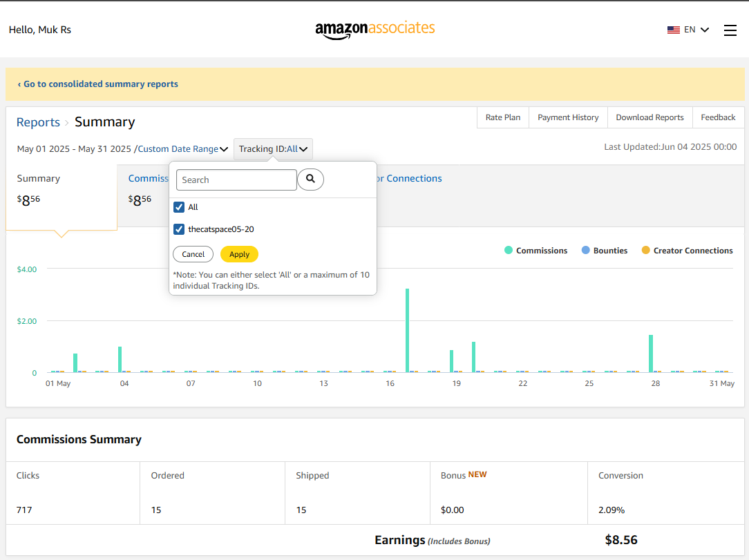The image size is (749, 560).
Task: Click the NEW badge beside Bonus
Action: (x=477, y=474)
